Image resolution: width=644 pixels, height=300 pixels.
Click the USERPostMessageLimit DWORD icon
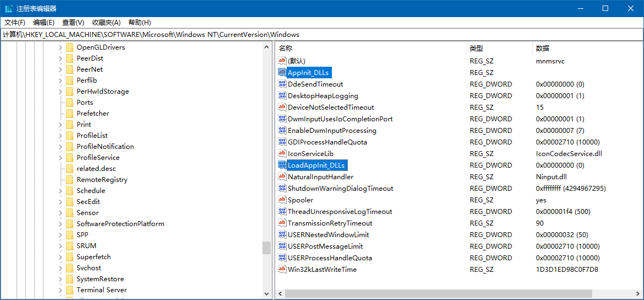[282, 246]
